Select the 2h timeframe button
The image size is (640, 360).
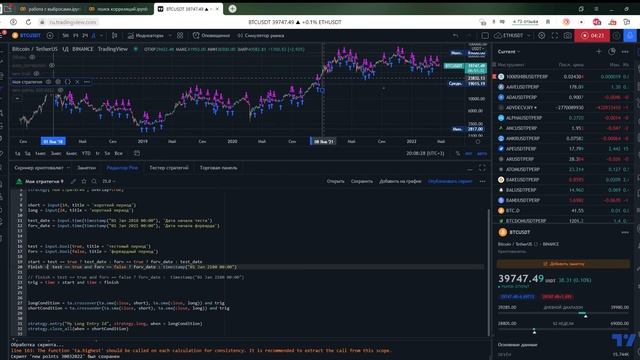tap(85, 36)
